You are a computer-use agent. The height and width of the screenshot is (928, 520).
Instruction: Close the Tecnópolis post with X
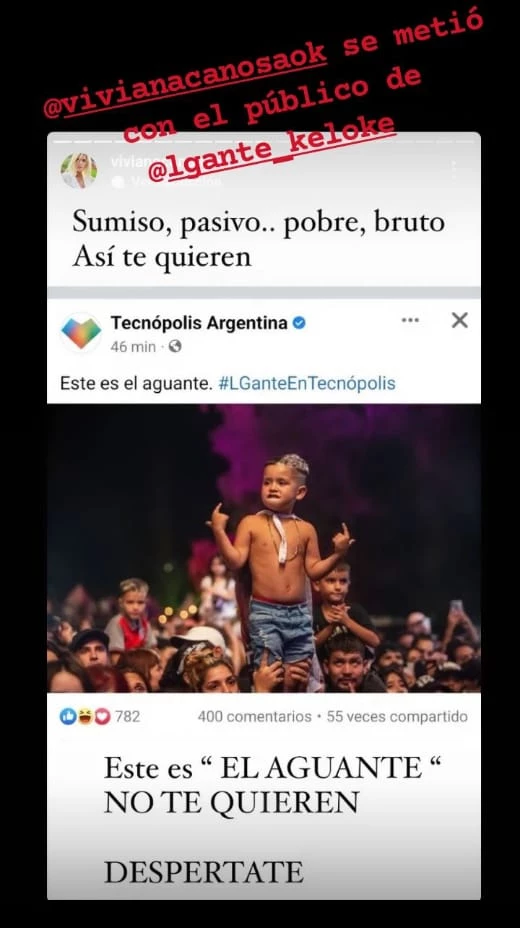(x=460, y=320)
